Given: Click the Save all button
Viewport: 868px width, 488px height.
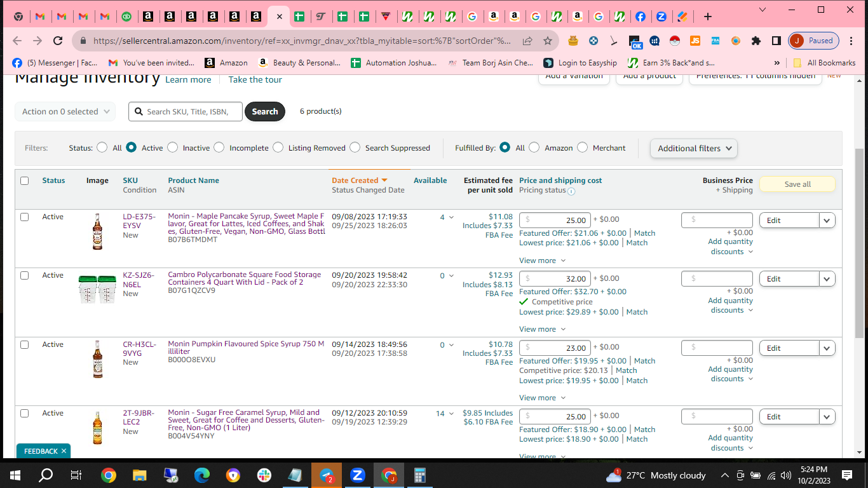Looking at the screenshot, I should [x=797, y=184].
